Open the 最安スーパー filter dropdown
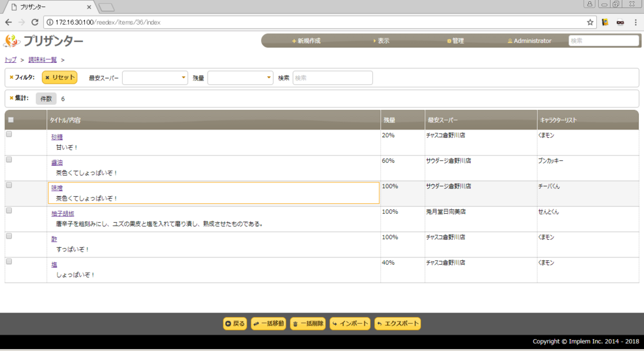 [155, 77]
